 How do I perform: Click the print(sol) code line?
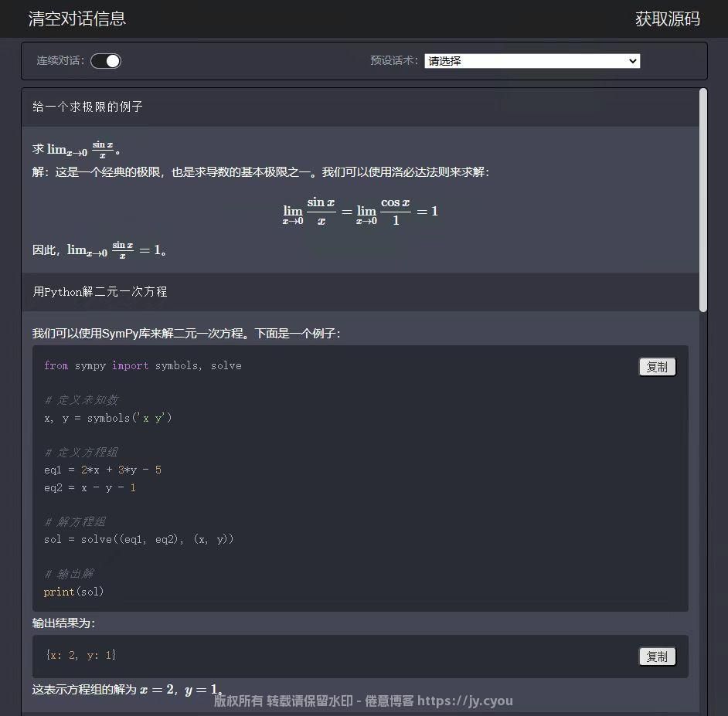coord(73,592)
